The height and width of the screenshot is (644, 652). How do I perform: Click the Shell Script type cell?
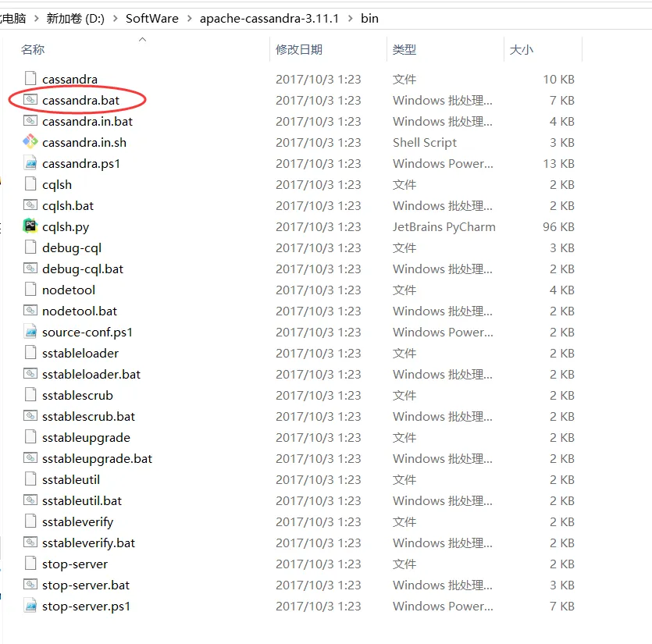pyautogui.click(x=425, y=142)
